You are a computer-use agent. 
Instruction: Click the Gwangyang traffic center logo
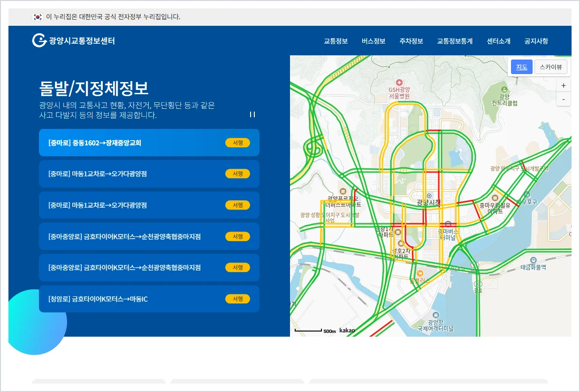pos(74,41)
